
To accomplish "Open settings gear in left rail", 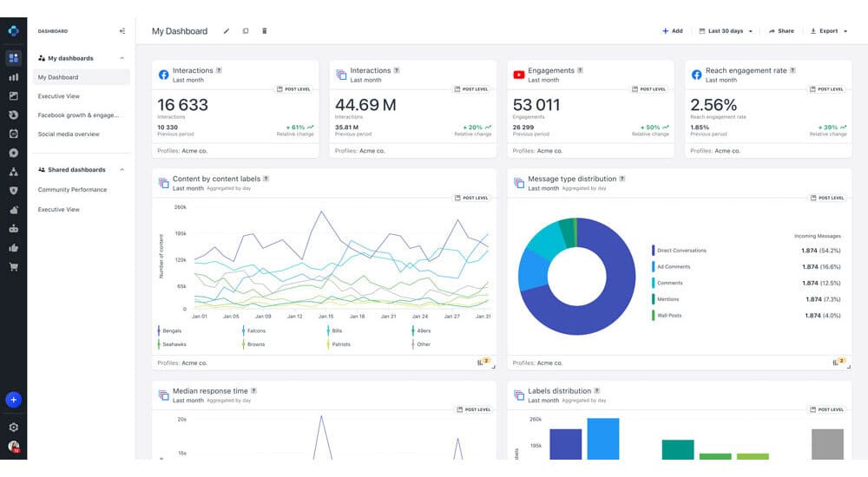I will [x=13, y=428].
